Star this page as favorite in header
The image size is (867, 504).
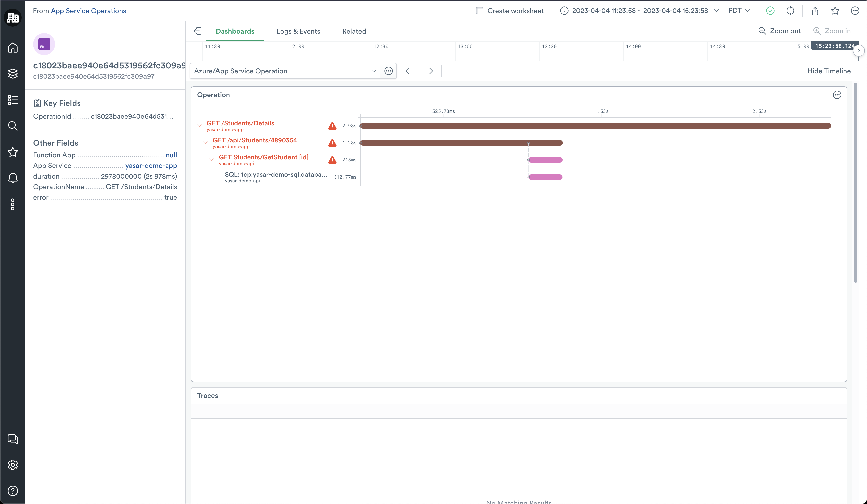point(835,11)
